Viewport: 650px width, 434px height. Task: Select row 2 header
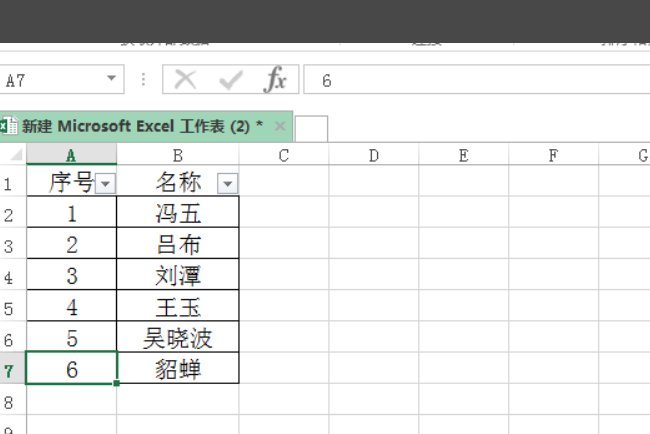coord(13,212)
